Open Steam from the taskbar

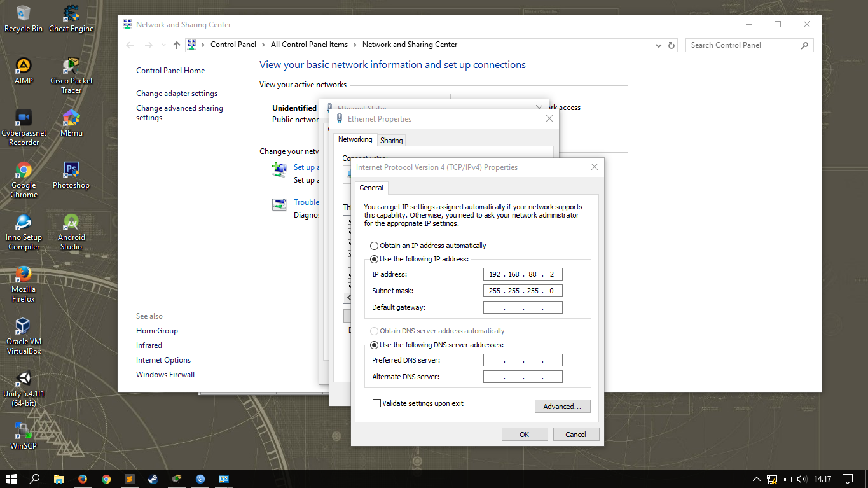[153, 478]
